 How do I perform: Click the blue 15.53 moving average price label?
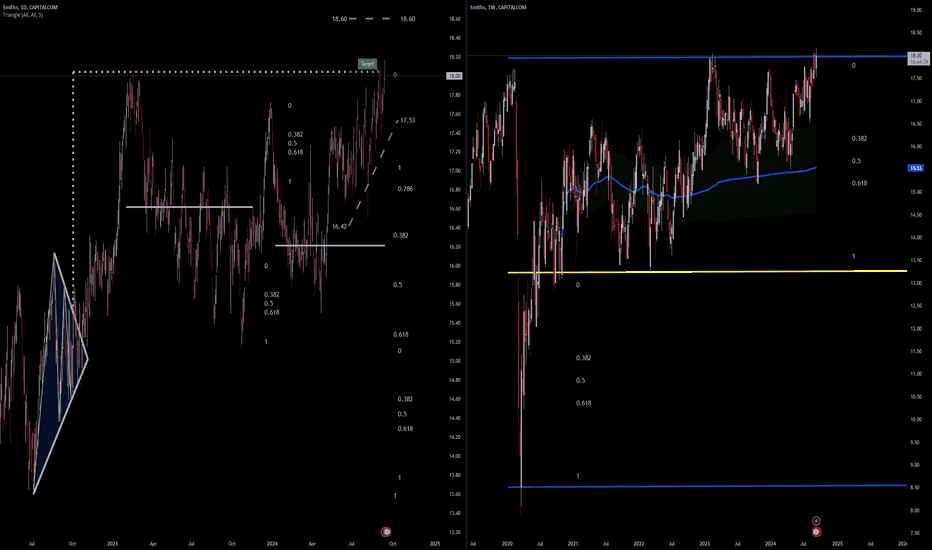click(915, 168)
